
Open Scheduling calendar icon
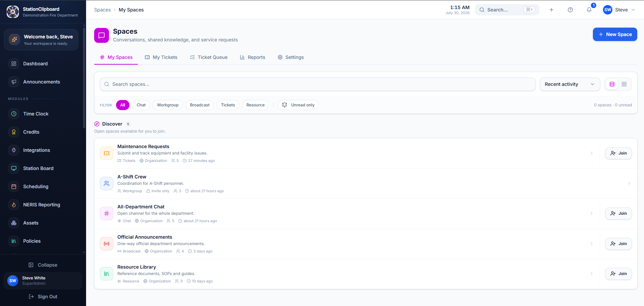click(x=14, y=186)
